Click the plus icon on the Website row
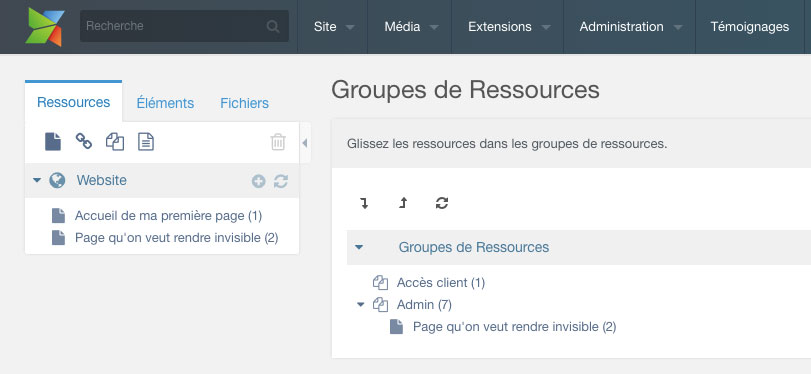 [259, 181]
